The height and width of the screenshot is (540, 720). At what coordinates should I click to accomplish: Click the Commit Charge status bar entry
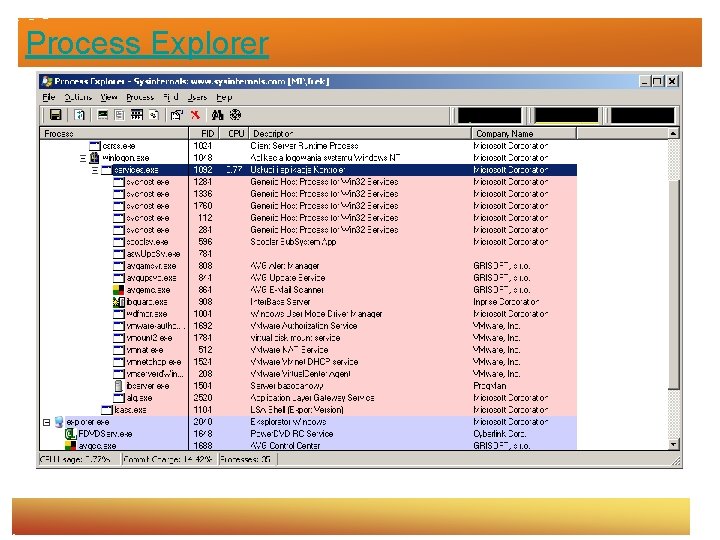(x=168, y=459)
